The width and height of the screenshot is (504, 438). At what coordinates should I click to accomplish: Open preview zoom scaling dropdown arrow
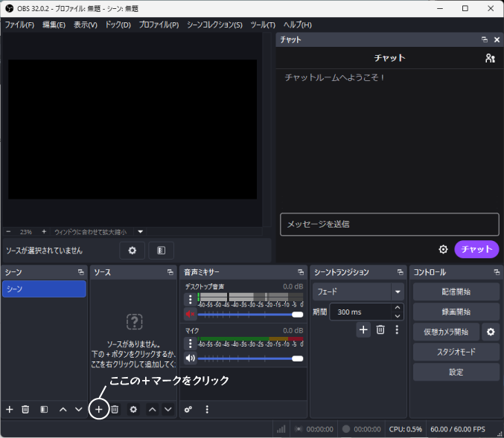tap(140, 232)
